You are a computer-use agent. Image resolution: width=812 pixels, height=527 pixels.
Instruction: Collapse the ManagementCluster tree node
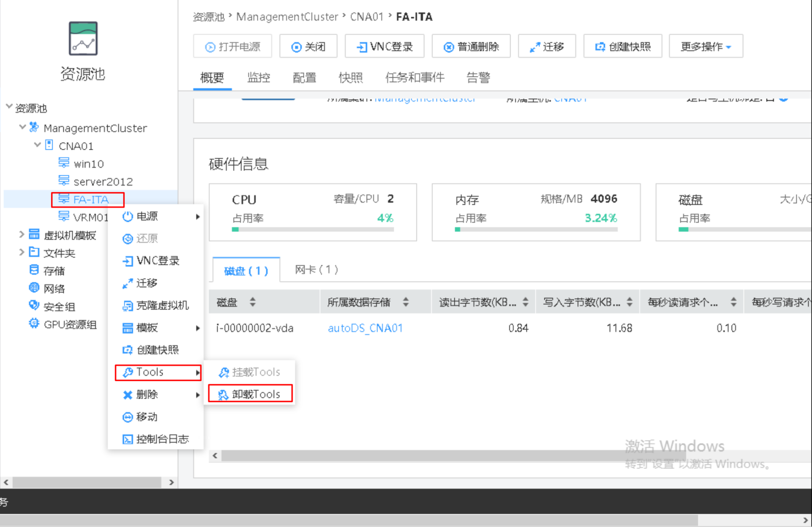[x=22, y=127]
